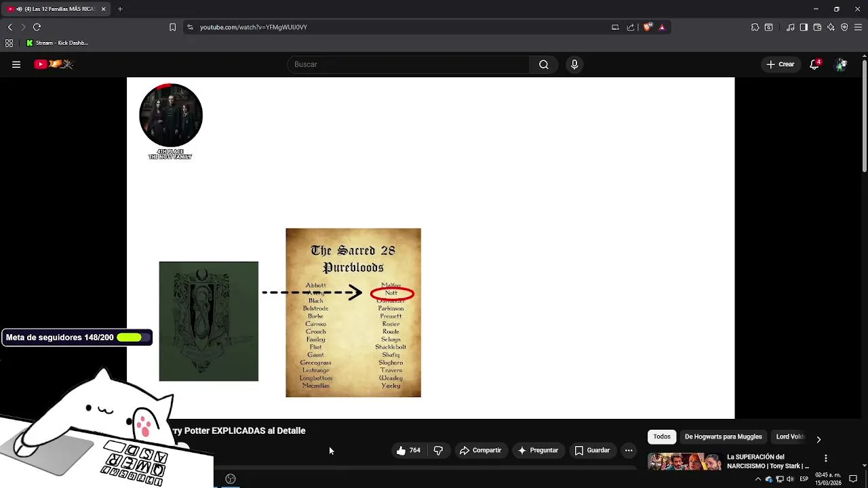Open the more actions ellipsis under the video
This screenshot has height=488, width=868.
tap(629, 450)
